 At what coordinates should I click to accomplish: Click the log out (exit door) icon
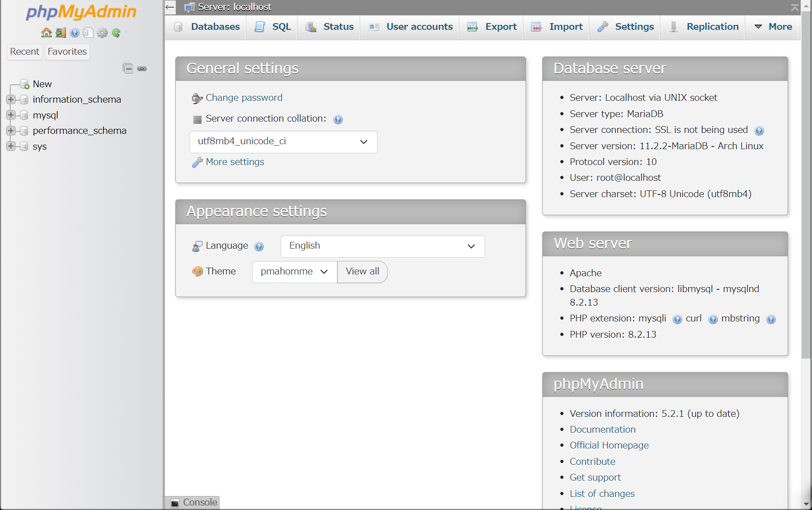tap(61, 33)
